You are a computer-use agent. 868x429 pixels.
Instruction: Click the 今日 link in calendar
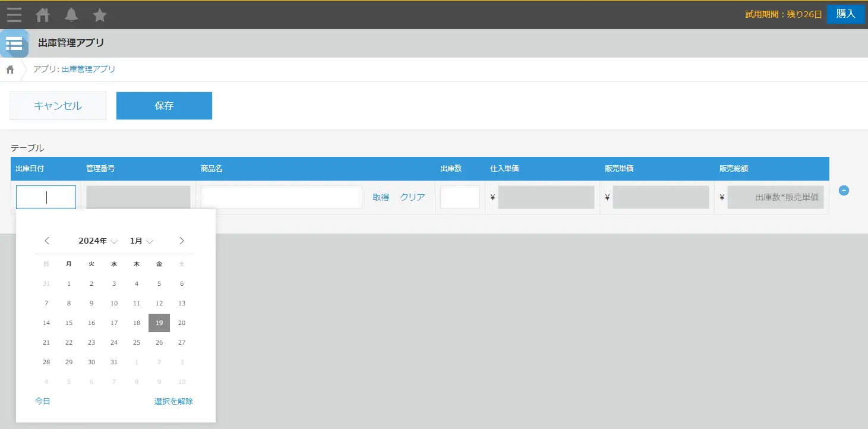click(x=43, y=401)
